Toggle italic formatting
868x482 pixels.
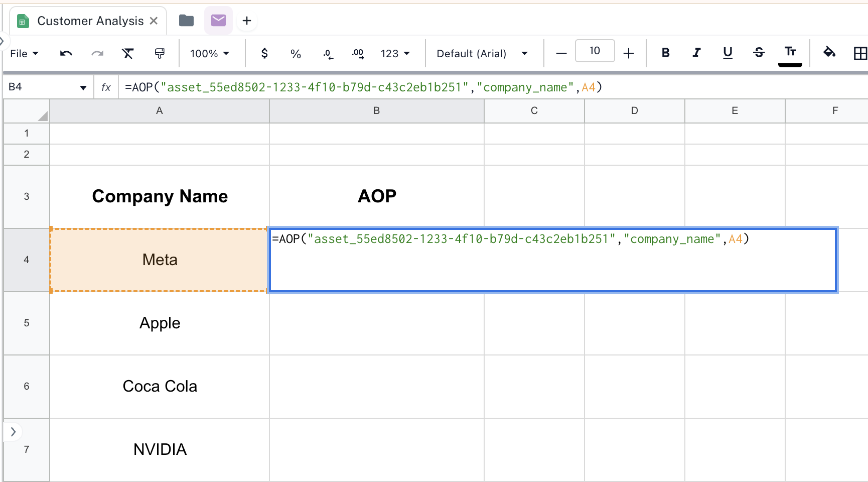click(696, 53)
